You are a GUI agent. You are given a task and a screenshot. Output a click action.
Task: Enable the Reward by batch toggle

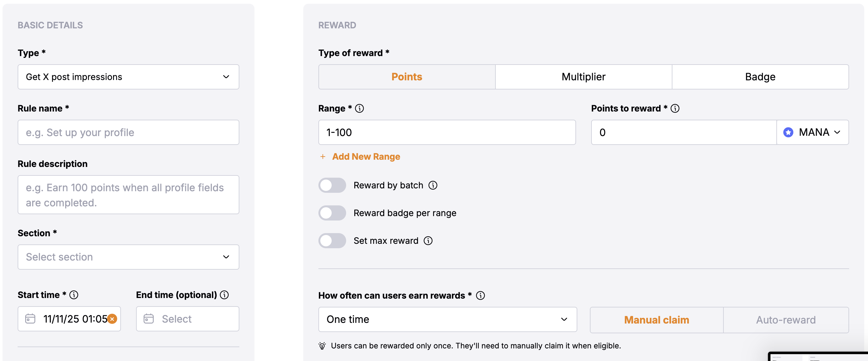point(332,186)
